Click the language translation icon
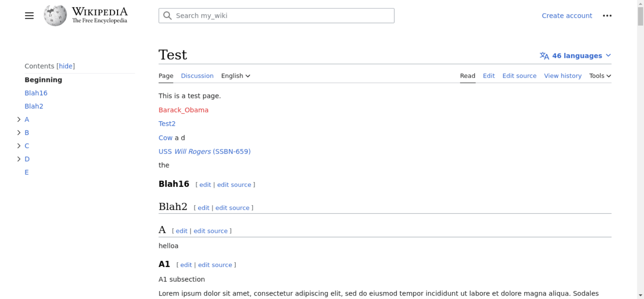Screen dimensions: 644x299 544,56
